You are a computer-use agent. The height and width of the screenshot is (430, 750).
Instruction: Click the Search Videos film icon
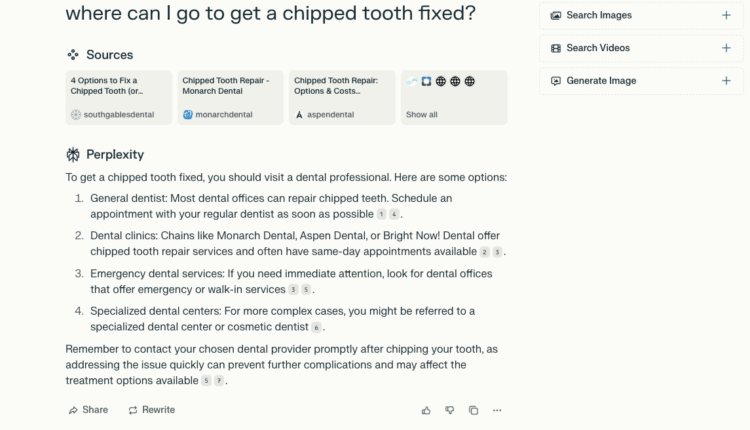tap(555, 48)
